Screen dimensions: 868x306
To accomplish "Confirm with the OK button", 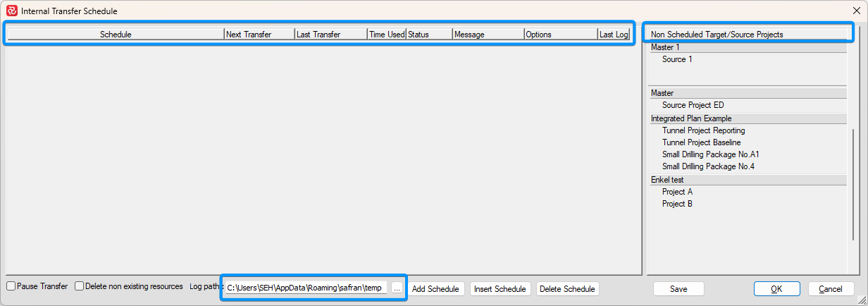I will [776, 289].
